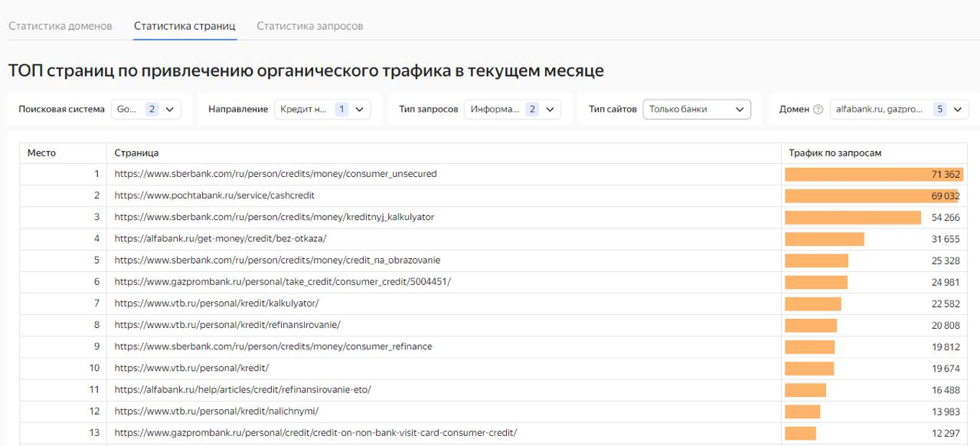Click the page heading ТОП страниц по привлечению
This screenshot has height=446, width=980.
click(x=305, y=71)
